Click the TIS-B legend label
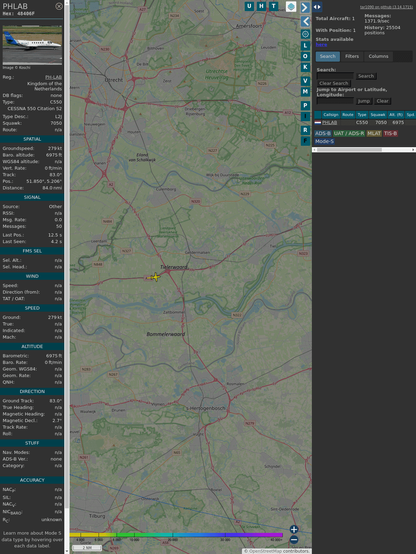This screenshot has width=416, height=554. (x=391, y=133)
